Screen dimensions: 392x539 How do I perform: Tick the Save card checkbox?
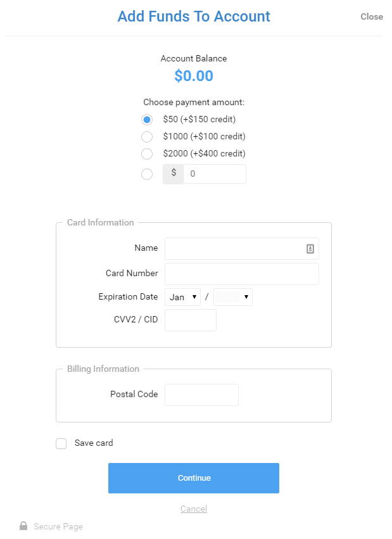(x=61, y=443)
